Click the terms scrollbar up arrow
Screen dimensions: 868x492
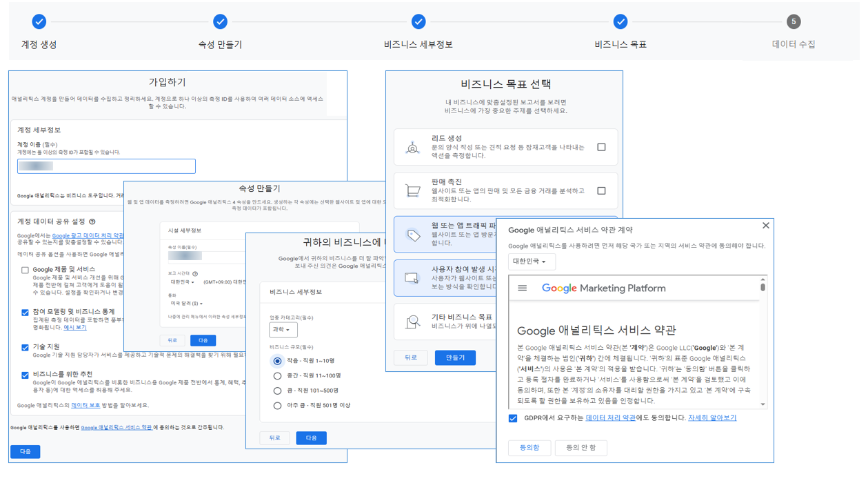(763, 279)
